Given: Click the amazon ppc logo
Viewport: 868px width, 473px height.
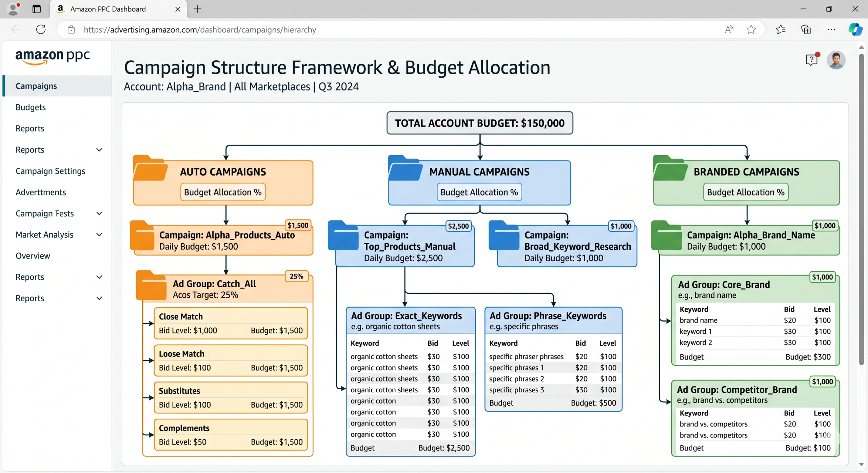Looking at the screenshot, I should 52,57.
